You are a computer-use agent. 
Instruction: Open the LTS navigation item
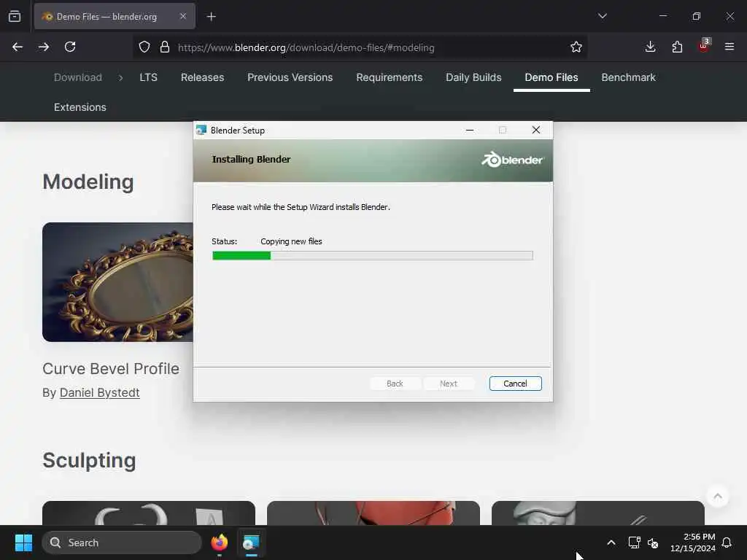click(149, 77)
